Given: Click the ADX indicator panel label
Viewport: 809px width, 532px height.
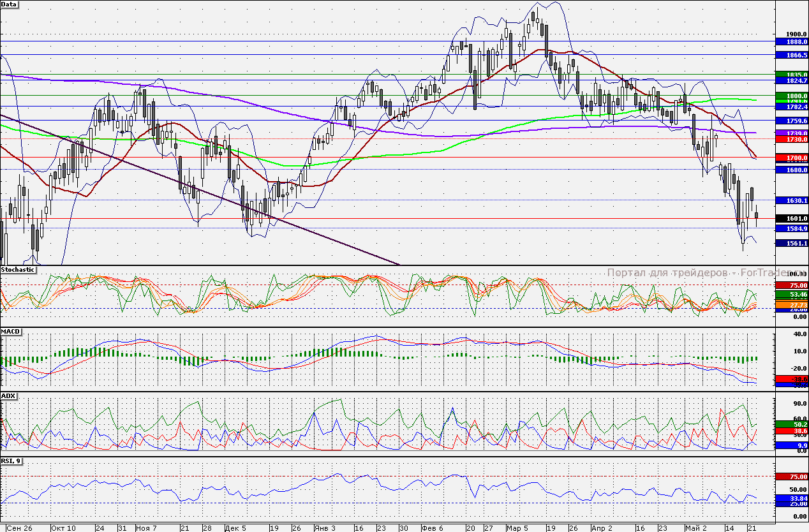Looking at the screenshot, I should tap(8, 395).
